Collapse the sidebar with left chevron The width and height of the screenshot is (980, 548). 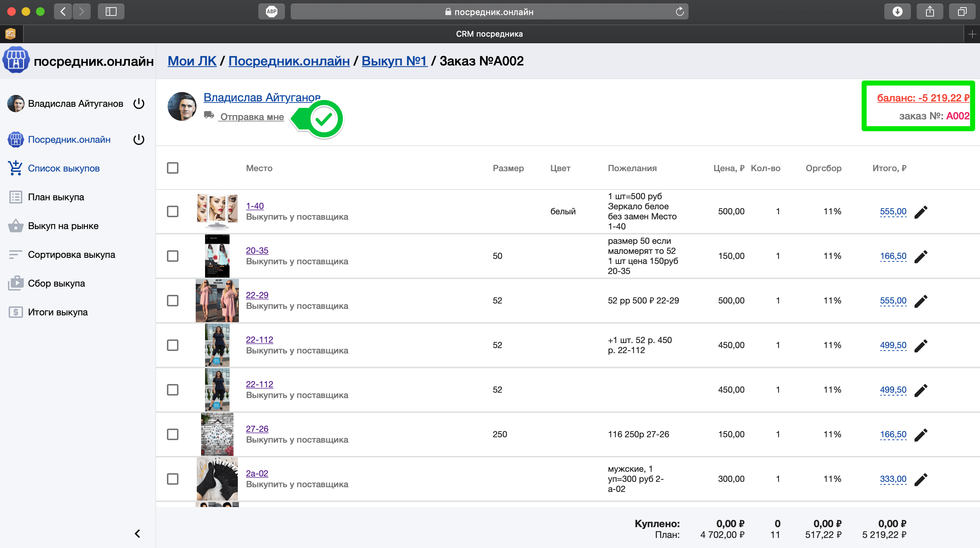[x=137, y=534]
